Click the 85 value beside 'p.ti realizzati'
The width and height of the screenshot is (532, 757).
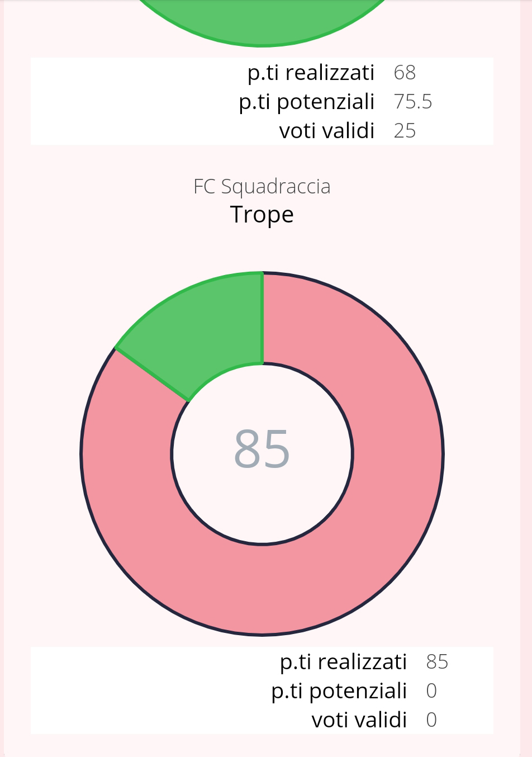(x=437, y=662)
